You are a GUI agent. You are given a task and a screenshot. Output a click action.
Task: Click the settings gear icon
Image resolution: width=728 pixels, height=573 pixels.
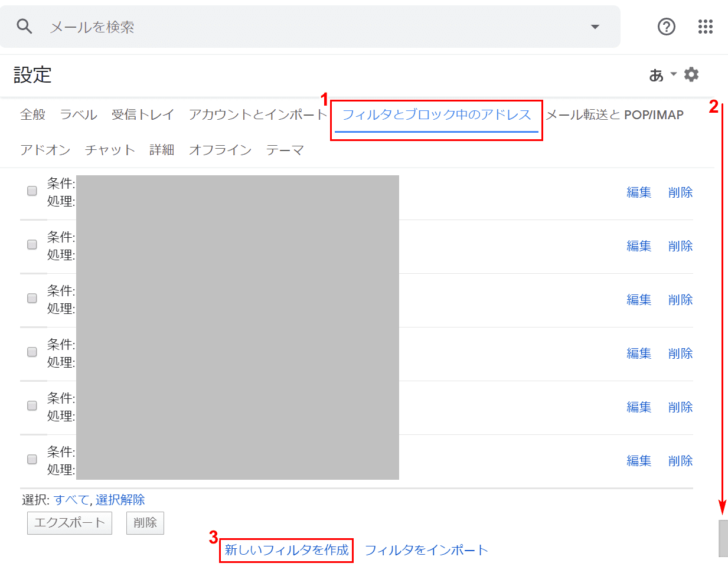click(691, 74)
